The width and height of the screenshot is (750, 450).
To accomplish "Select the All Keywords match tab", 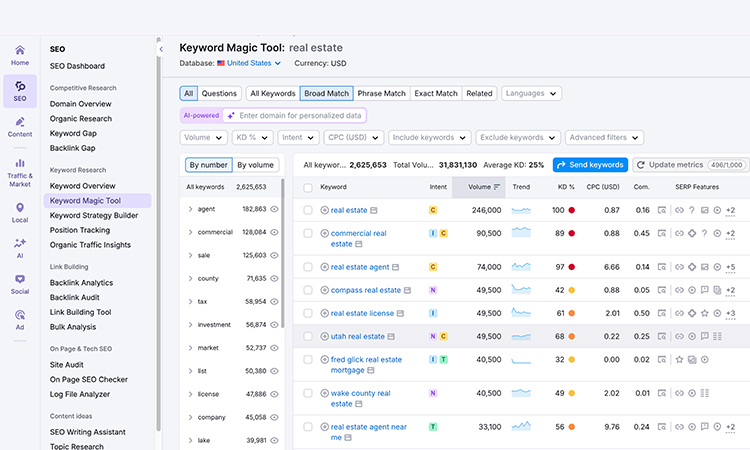I will 273,93.
